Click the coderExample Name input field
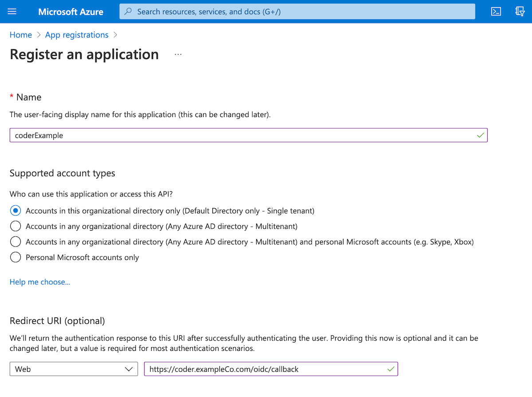Viewport: 532px width, 397px height. 249,135
